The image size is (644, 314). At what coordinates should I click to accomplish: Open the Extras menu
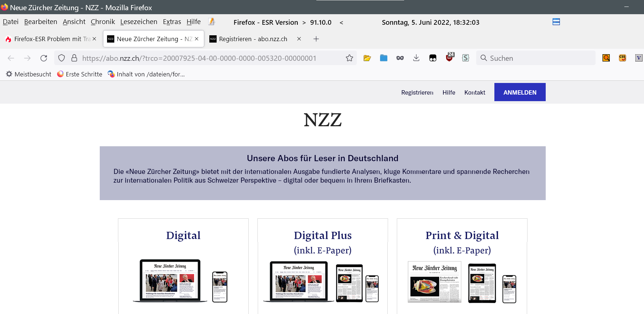[x=172, y=22]
